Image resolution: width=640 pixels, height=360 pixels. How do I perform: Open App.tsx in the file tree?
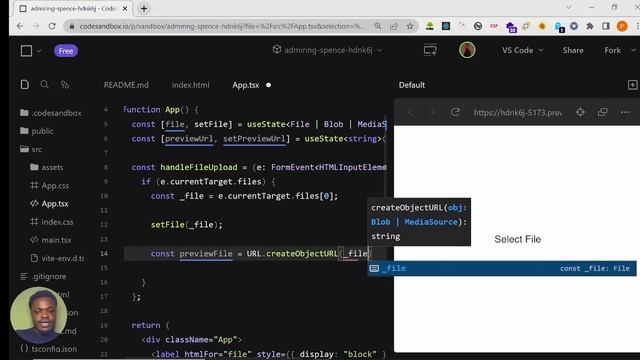(49, 204)
